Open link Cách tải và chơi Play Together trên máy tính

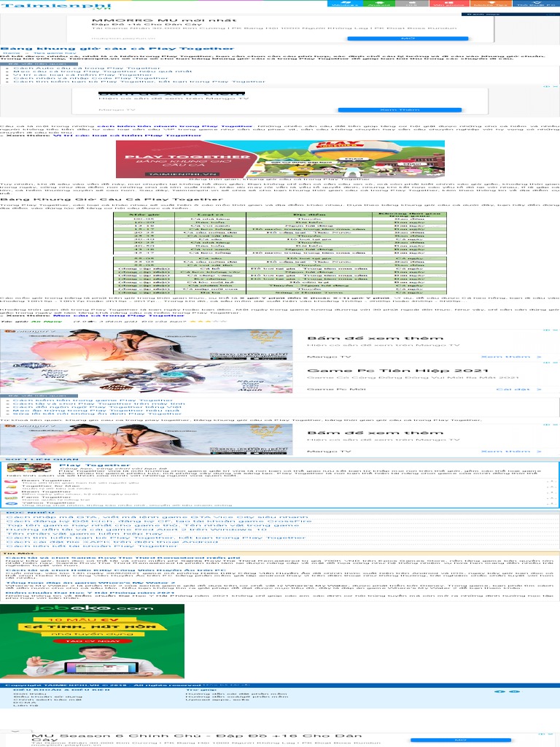tap(99, 404)
